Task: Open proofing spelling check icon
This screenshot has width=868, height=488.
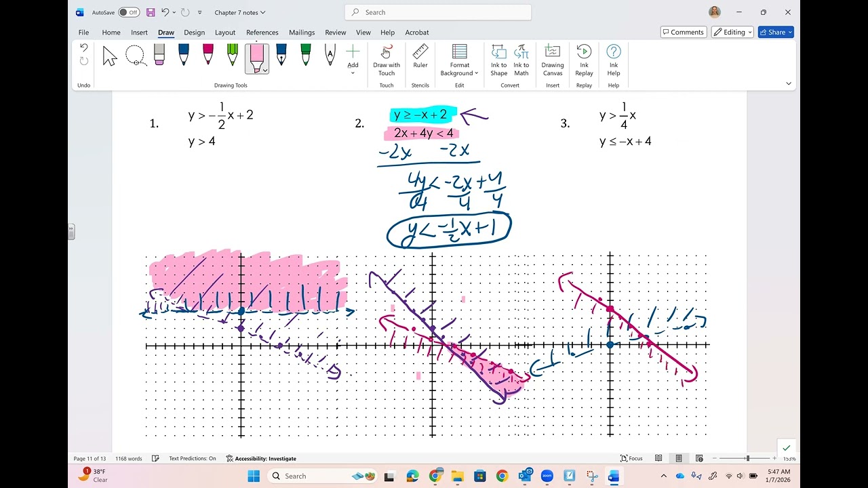Action: click(x=155, y=459)
